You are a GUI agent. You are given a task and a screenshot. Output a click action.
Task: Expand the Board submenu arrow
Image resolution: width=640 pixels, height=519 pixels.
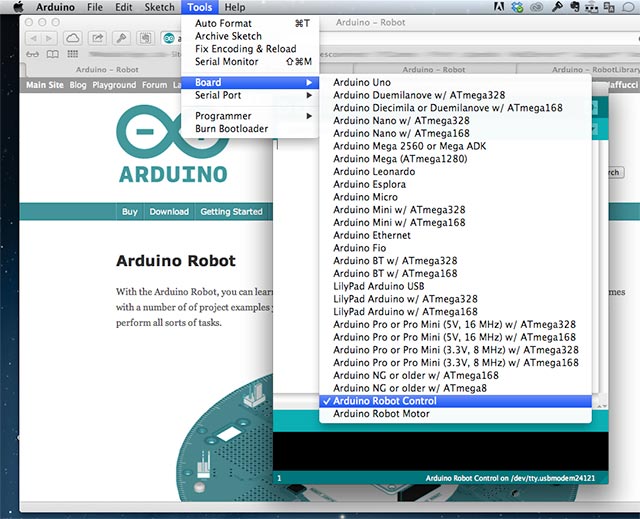point(309,82)
